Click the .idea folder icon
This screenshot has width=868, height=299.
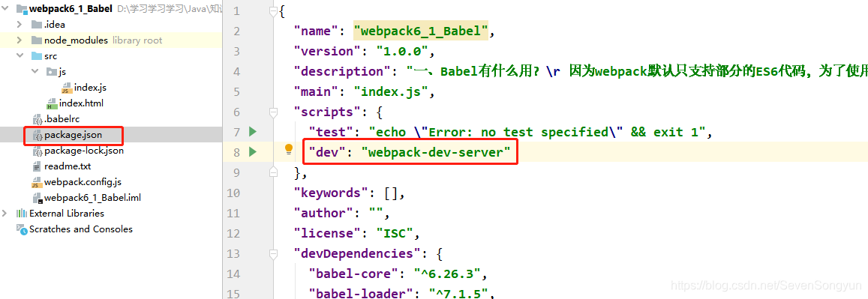(37, 24)
